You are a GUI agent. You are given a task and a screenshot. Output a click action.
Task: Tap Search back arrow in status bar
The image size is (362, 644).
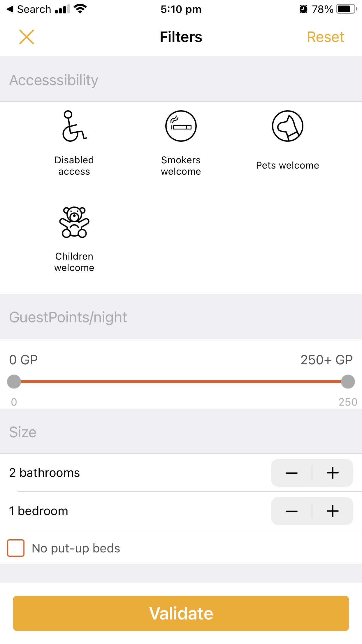(10, 9)
